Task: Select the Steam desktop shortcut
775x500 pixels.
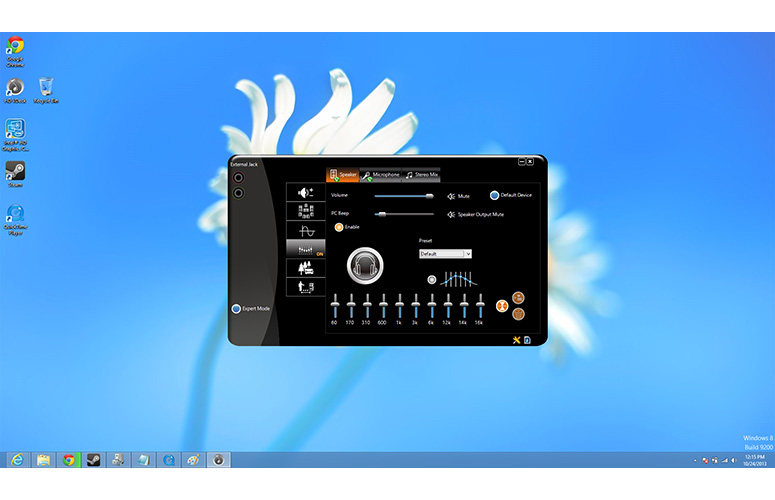Action: click(x=15, y=174)
